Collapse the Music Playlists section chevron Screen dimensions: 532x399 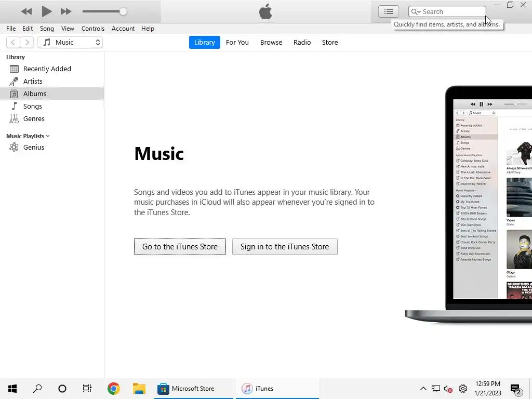(48, 136)
